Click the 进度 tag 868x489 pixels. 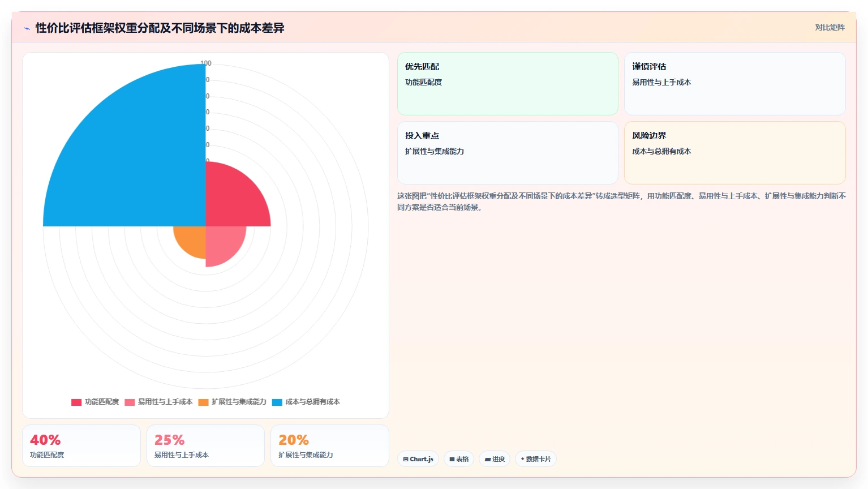495,459
